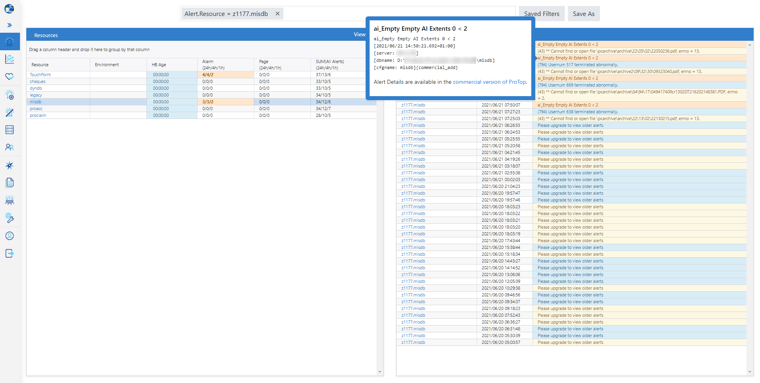Click z1177.misdb link at 2021/06/21 07:25:03
Image resolution: width=760 pixels, height=383 pixels.
[x=413, y=118]
